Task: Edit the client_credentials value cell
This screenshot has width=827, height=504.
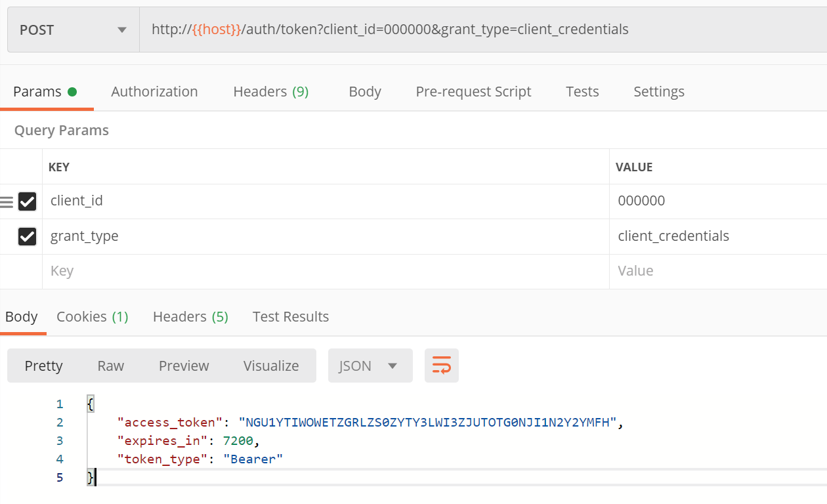Action: (673, 236)
